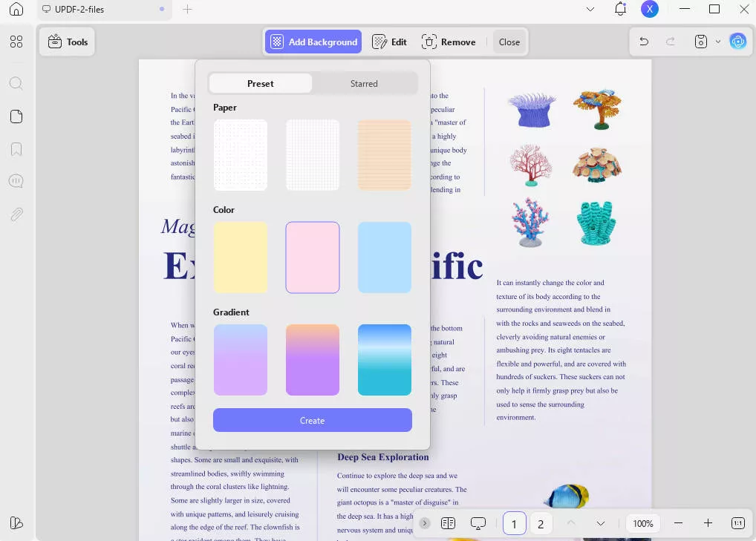Open the thumbnails grid sidebar icon
The height and width of the screenshot is (541, 756).
16,42
